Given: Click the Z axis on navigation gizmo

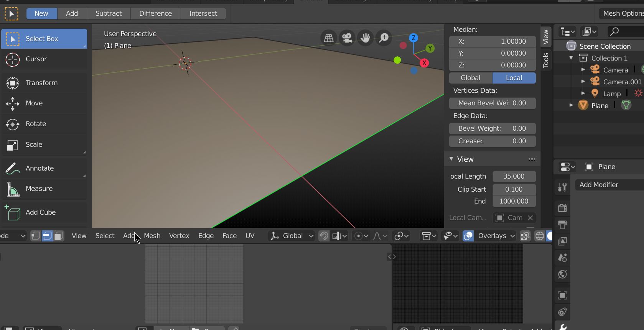Looking at the screenshot, I should point(413,38).
